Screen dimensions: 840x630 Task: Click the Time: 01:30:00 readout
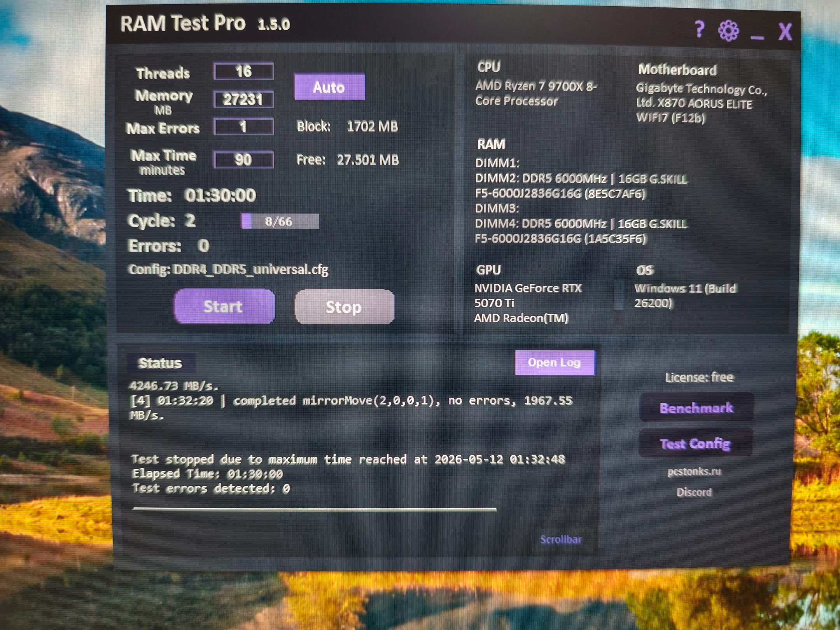coord(192,195)
